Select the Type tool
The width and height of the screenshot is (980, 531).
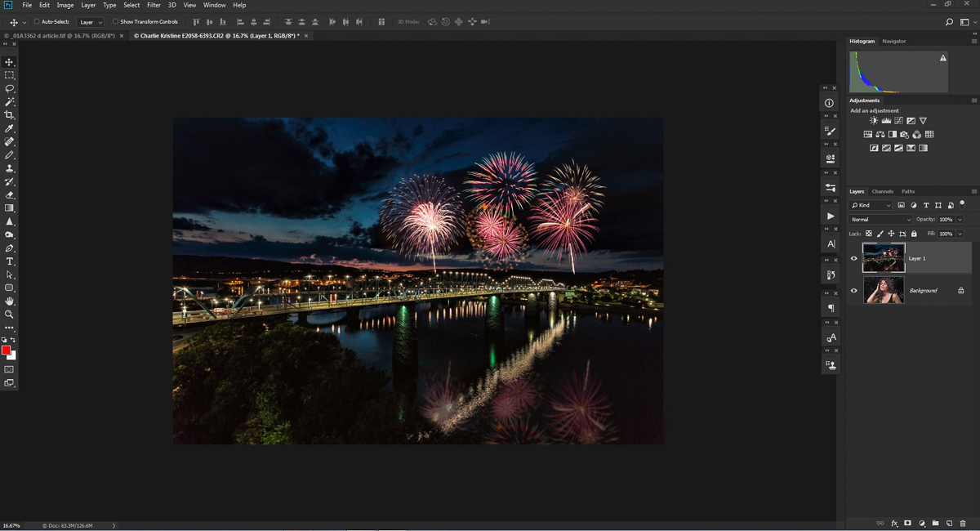tap(10, 261)
